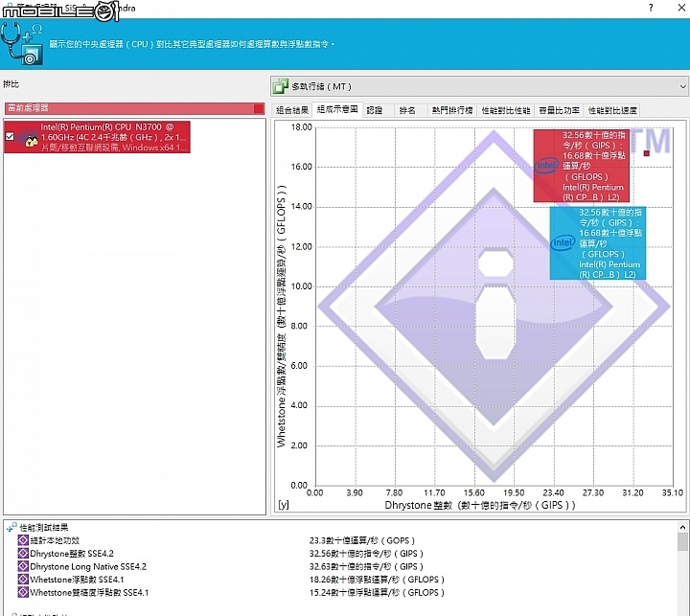
Task: Click the green multi-thread icon in the dropdown
Action: [280, 86]
